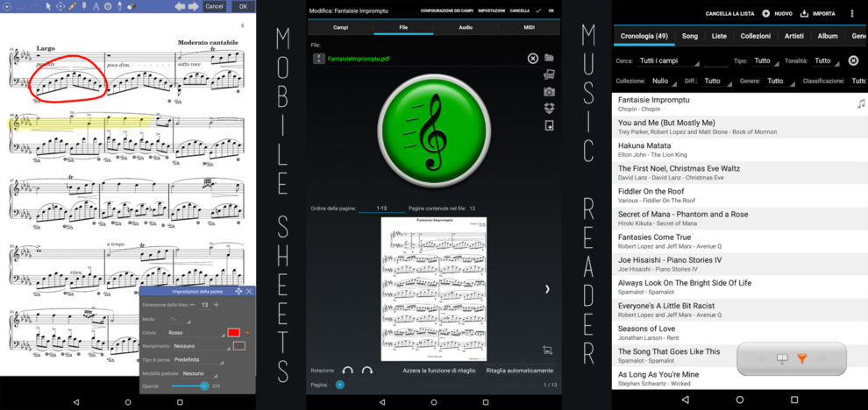Switch to the Audio tab

pos(466,27)
